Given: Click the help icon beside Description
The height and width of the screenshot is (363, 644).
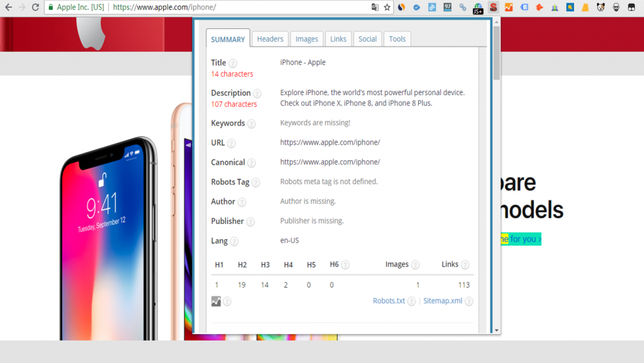Looking at the screenshot, I should coord(257,93).
